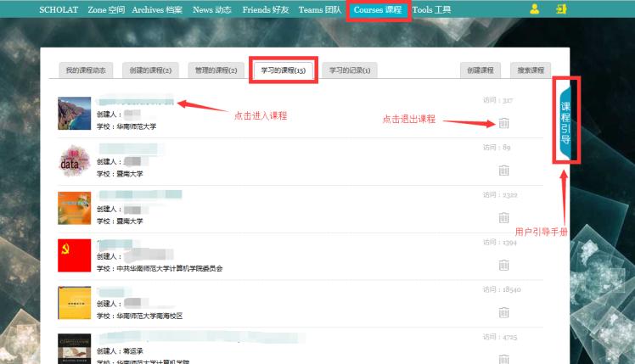Open the Tools 工具 menu
Screen dimensions: 635x364
click(x=431, y=10)
